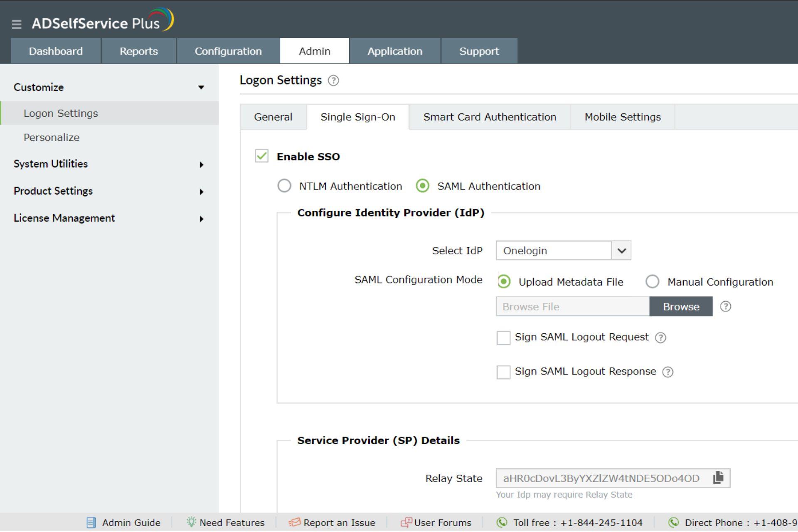Open help for Sign SAML Logout Request

coord(660,337)
